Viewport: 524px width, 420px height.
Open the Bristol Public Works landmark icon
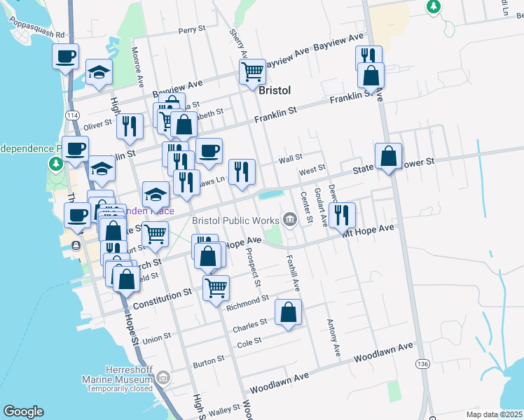pos(290,220)
